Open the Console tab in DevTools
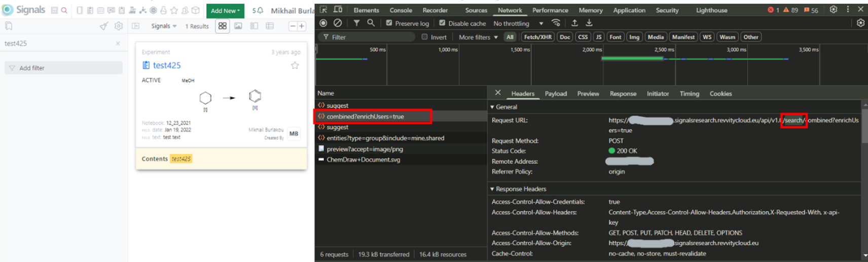 [x=401, y=10]
